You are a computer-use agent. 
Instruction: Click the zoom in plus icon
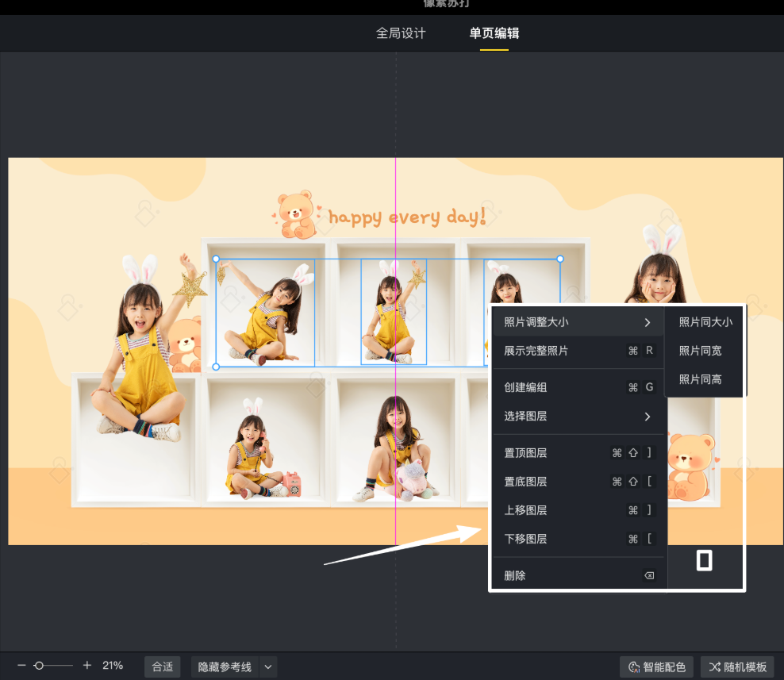point(87,666)
